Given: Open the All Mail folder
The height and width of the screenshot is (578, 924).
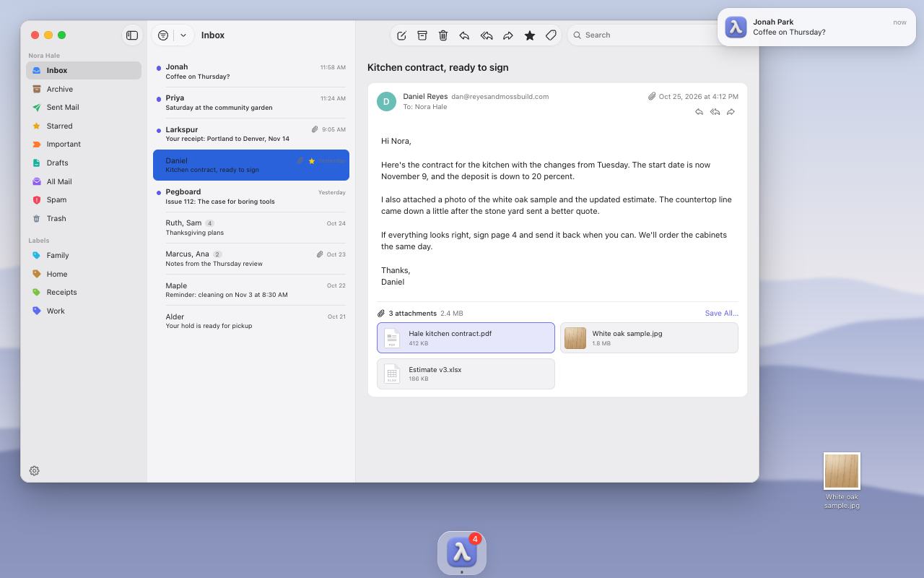Looking at the screenshot, I should [x=84, y=181].
